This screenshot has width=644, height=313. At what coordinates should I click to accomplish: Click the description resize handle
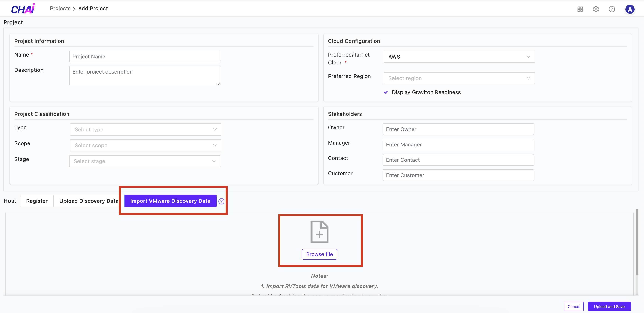pyautogui.click(x=218, y=83)
